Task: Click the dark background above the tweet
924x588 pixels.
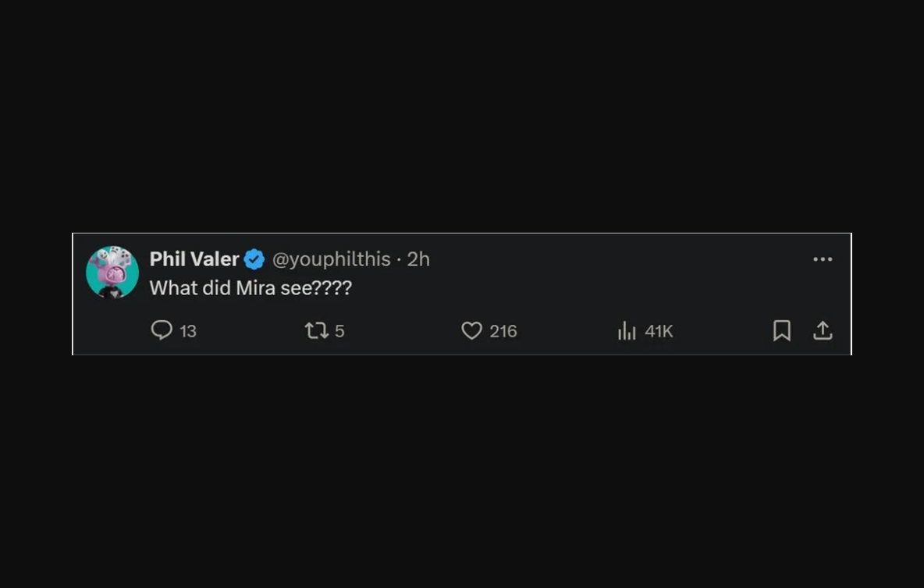Action: point(462,117)
